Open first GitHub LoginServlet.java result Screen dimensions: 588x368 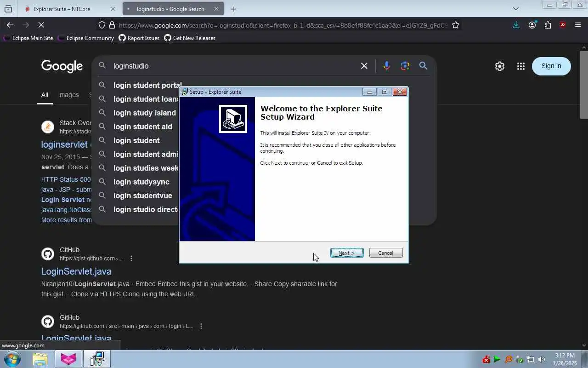(76, 271)
